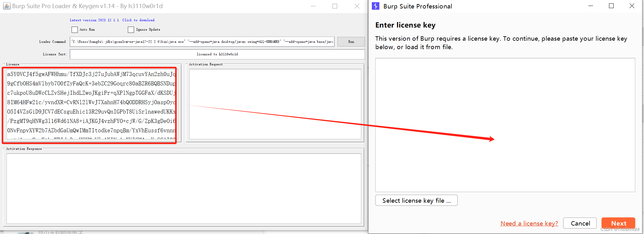Click the Activation Response panel label
Image resolution: width=644 pixels, height=234 pixels.
point(24,149)
